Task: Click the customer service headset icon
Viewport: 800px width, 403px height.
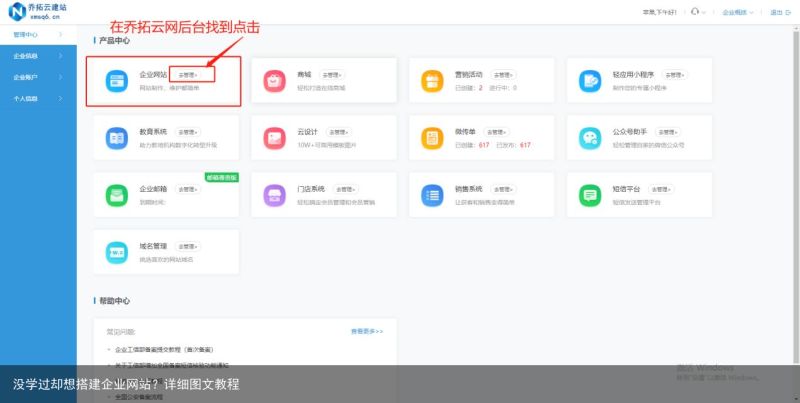Action: tap(694, 12)
